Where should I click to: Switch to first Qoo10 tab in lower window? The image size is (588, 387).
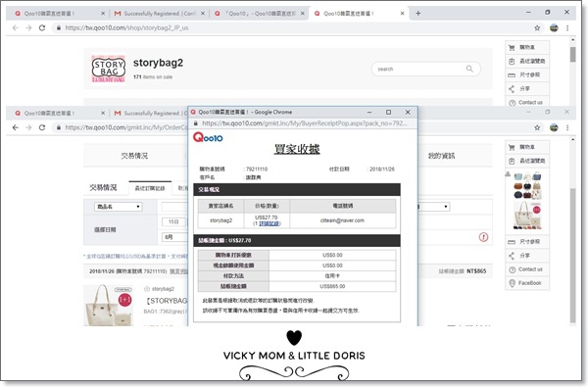[x=60, y=113]
